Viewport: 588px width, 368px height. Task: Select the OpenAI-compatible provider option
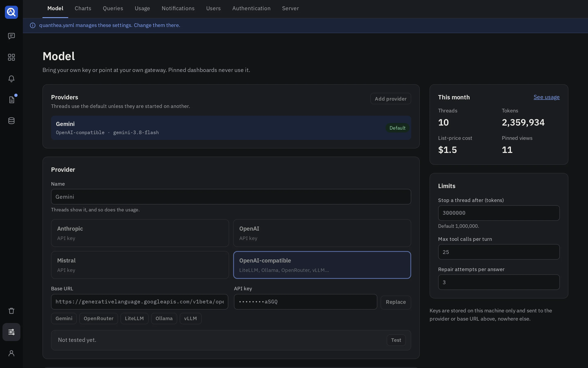322,265
